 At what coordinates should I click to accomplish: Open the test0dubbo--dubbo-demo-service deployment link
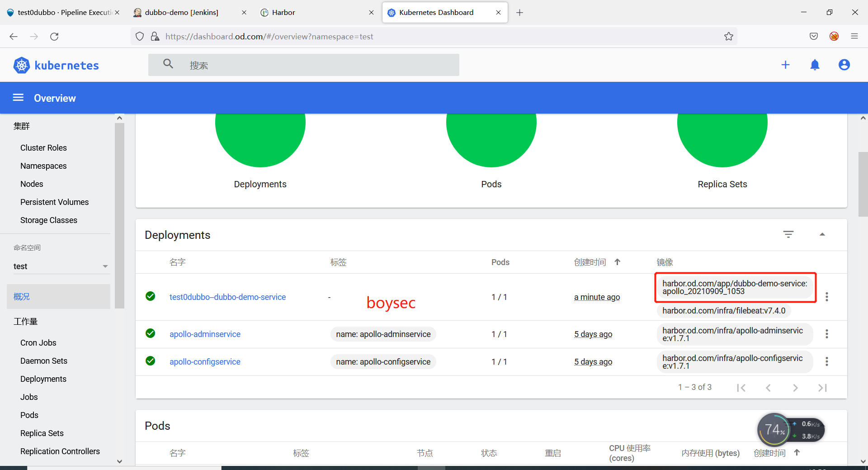[227, 297]
